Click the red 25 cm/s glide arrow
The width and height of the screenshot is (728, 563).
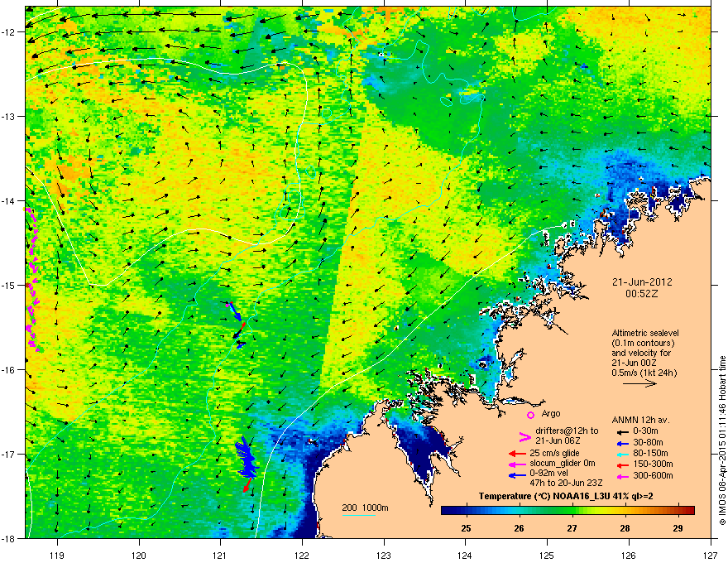[517, 454]
